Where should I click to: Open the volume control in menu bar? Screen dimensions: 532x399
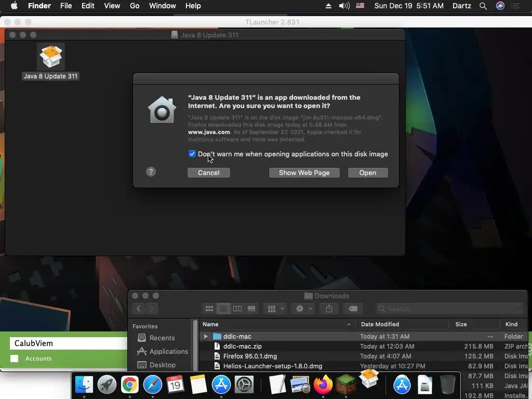point(344,6)
